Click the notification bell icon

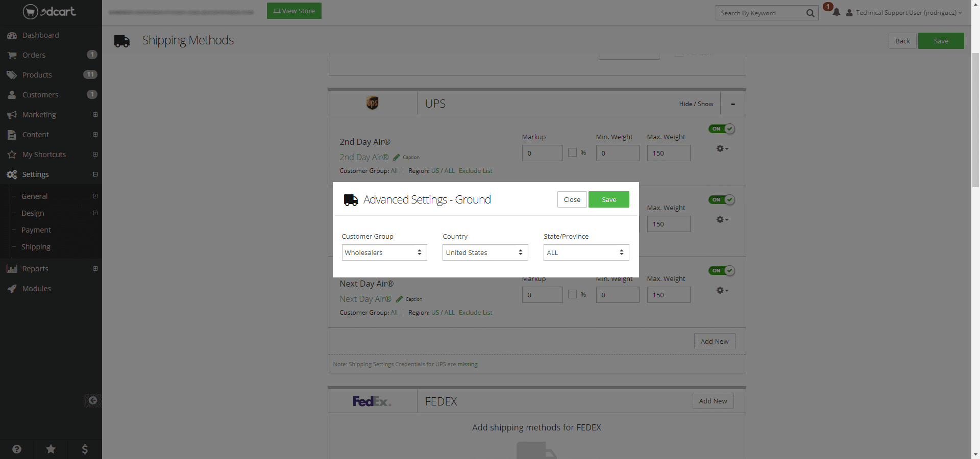click(836, 13)
